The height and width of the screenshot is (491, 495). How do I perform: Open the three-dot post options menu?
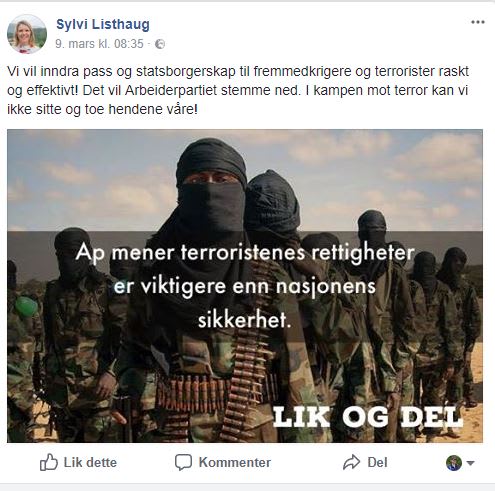tap(478, 22)
